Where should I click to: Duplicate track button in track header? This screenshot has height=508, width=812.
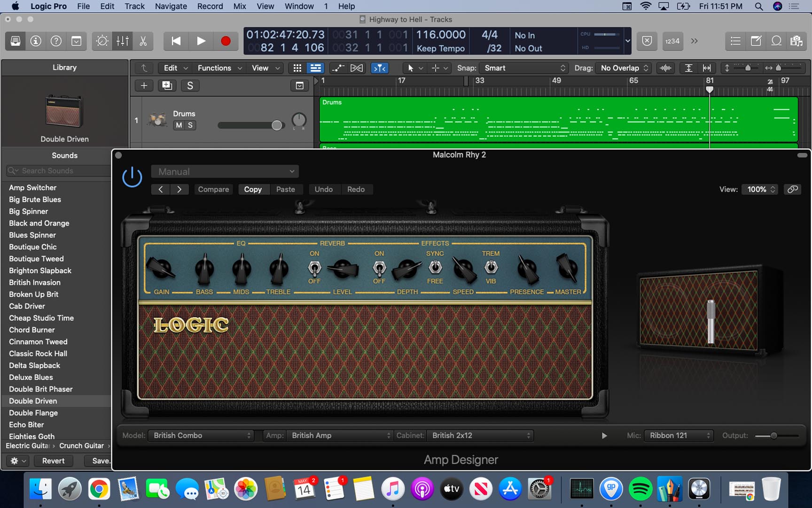click(x=167, y=85)
